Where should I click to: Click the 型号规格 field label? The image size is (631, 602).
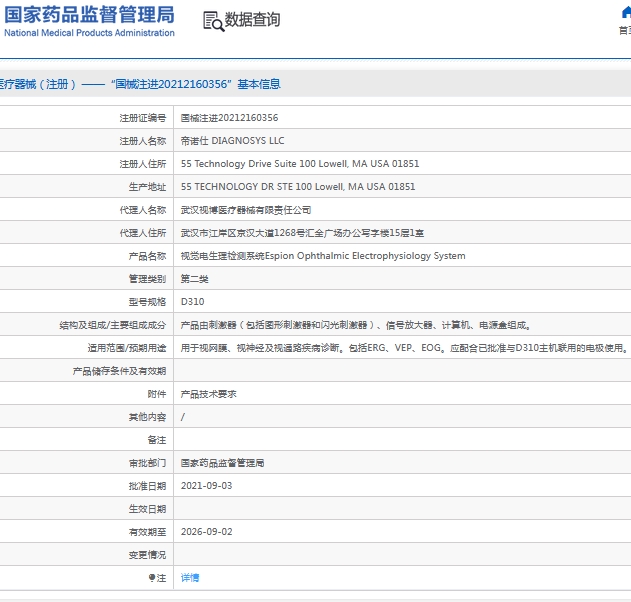coord(147,302)
